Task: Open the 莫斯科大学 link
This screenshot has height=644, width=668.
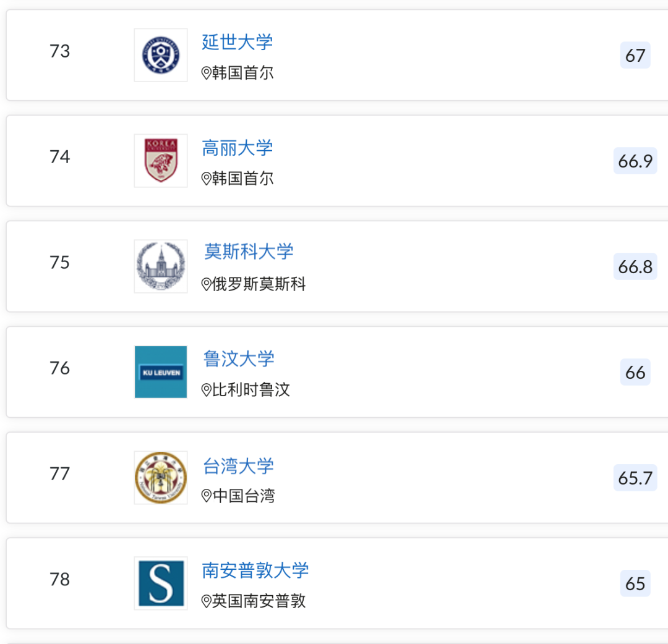Action: point(249,252)
